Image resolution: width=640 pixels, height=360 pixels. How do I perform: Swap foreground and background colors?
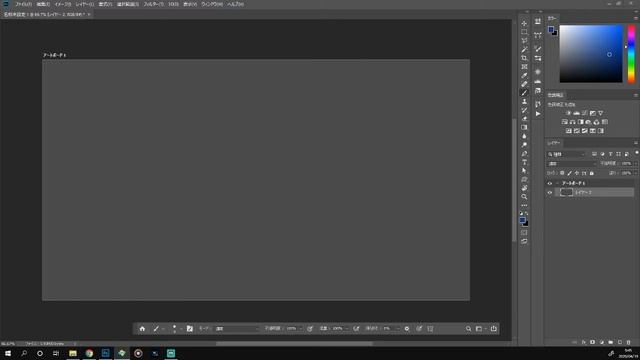(527, 213)
